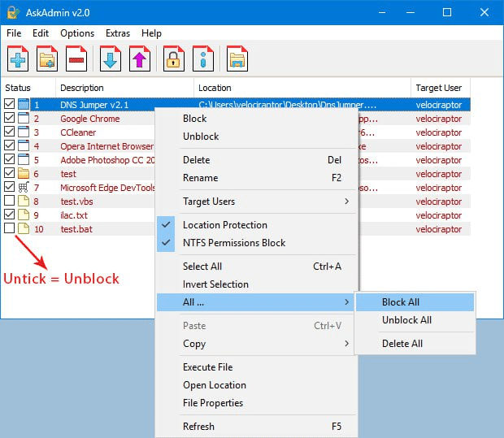The height and width of the screenshot is (438, 504).
Task: Tick the checkbox for test.bat row
Action: point(9,228)
